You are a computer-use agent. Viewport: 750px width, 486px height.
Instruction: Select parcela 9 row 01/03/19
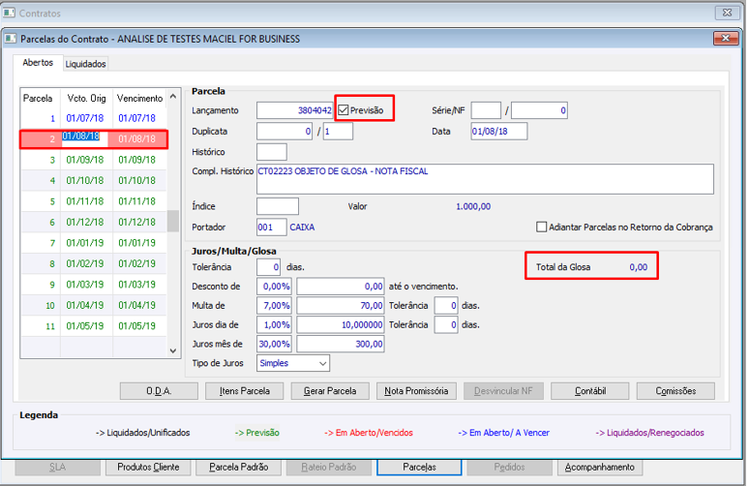[x=94, y=285]
